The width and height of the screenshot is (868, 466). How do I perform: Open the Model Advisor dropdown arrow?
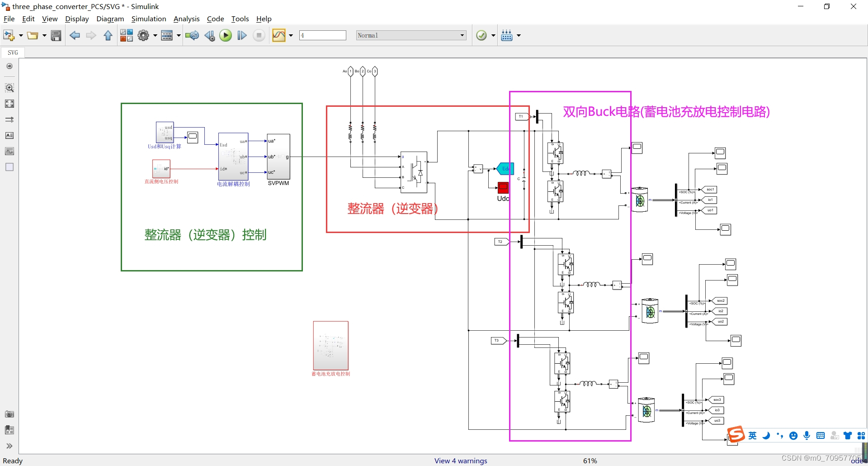(493, 35)
